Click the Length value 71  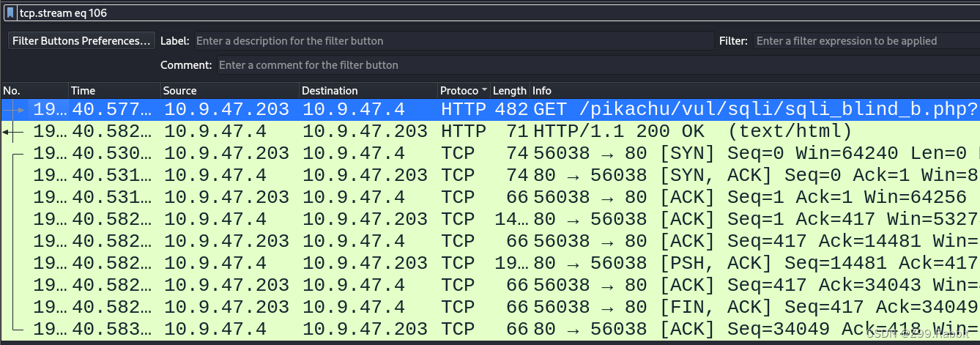pyautogui.click(x=517, y=132)
